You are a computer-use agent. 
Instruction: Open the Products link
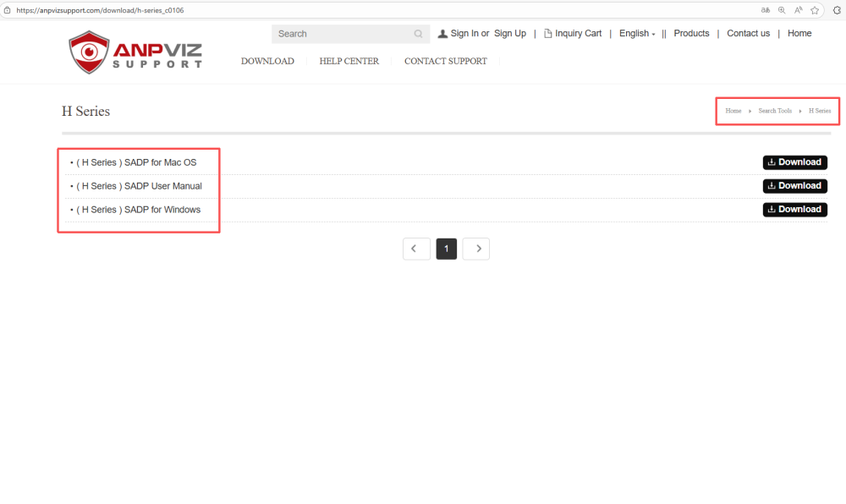click(x=691, y=33)
